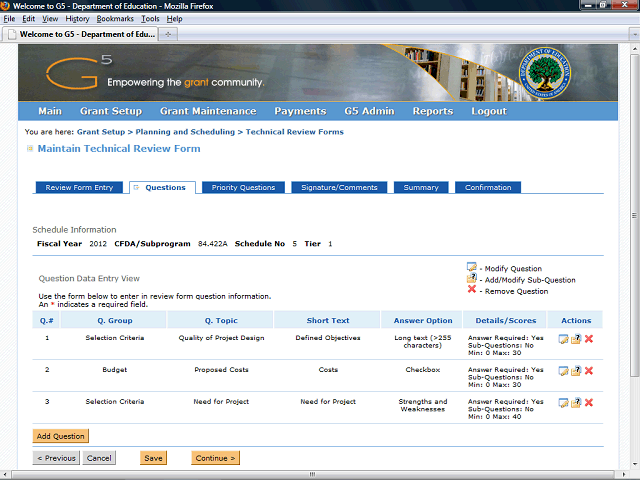Remove question 3 Need for Project
This screenshot has width=640, height=480.
pyautogui.click(x=589, y=402)
